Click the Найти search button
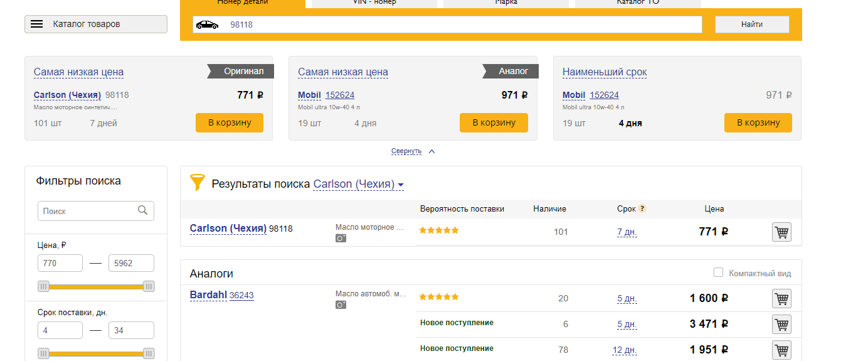Image resolution: width=868 pixels, height=361 pixels. 752,24
